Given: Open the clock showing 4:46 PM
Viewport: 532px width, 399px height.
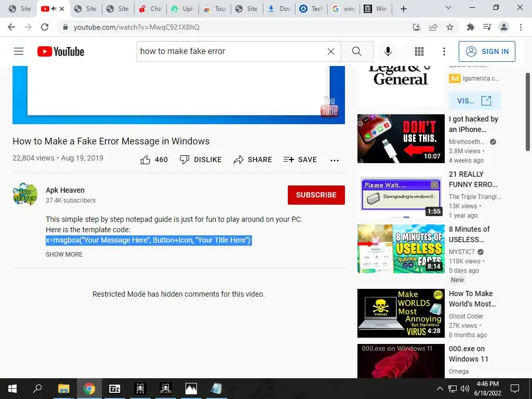Looking at the screenshot, I should (487, 389).
